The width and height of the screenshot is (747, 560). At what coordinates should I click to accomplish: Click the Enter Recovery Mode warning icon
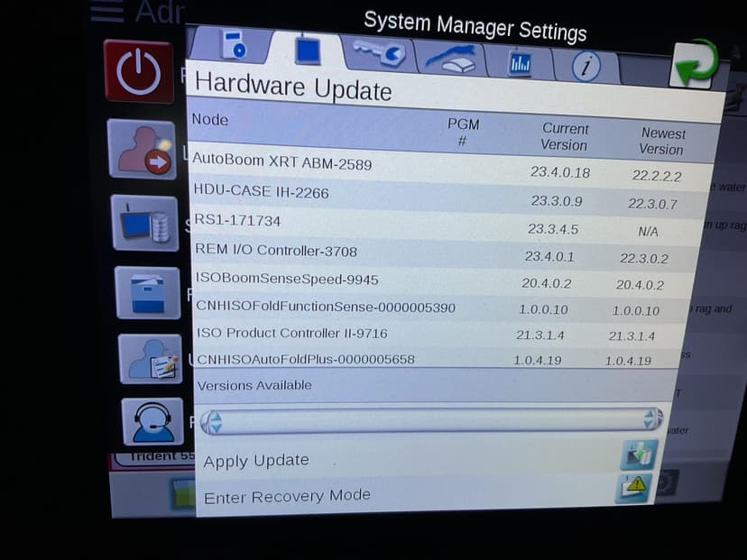[x=634, y=488]
